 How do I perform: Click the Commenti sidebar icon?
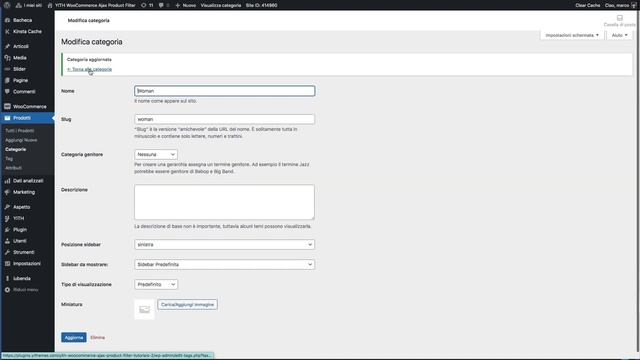pyautogui.click(x=7, y=91)
